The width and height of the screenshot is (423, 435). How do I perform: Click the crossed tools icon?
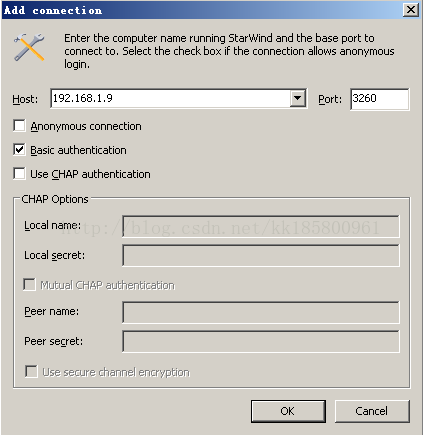click(29, 47)
